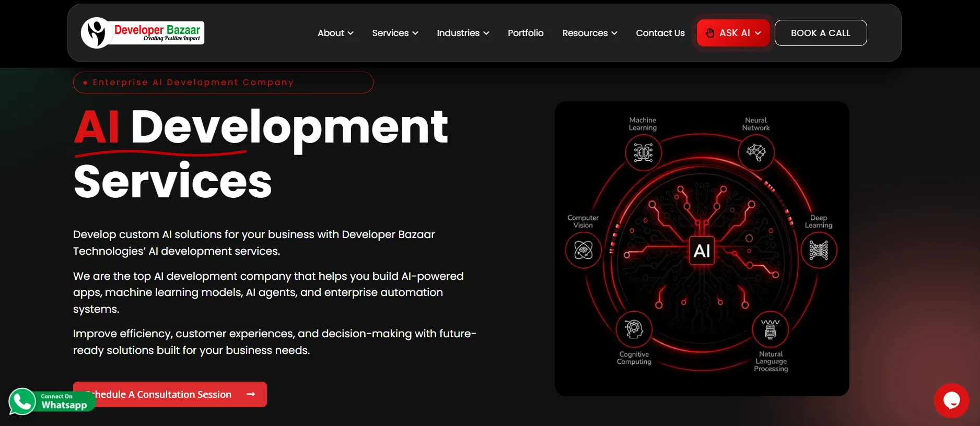Click the ASK AI button
The width and height of the screenshot is (980, 426).
pos(733,33)
